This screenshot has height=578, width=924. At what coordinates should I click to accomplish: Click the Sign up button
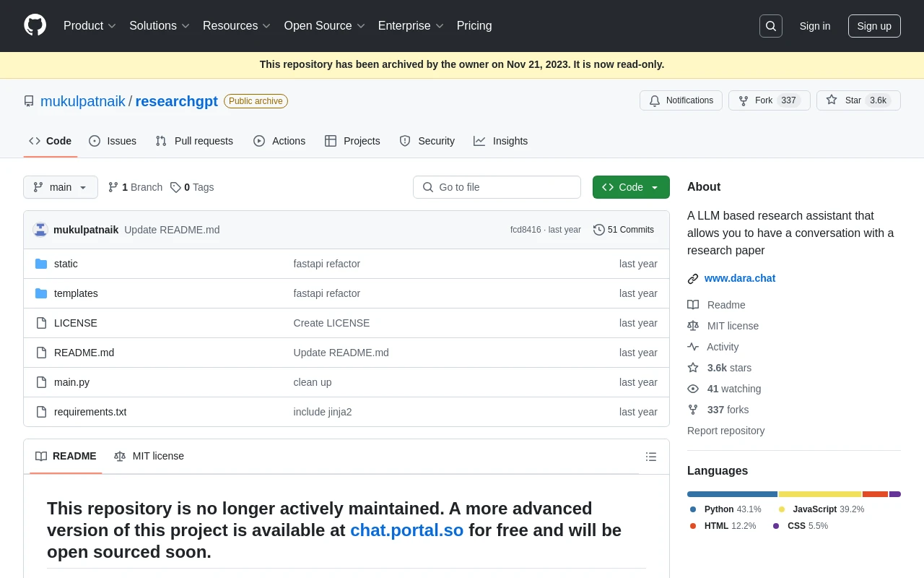click(x=873, y=26)
